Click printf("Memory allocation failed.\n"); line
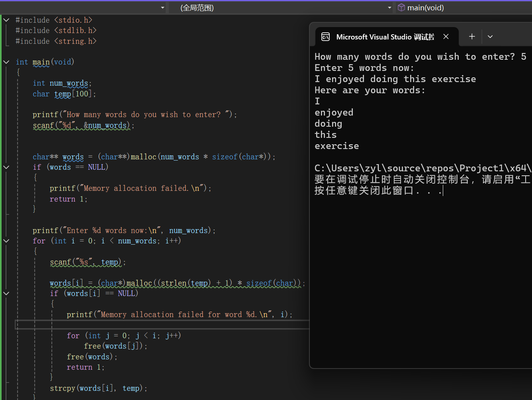 pyautogui.click(x=131, y=188)
